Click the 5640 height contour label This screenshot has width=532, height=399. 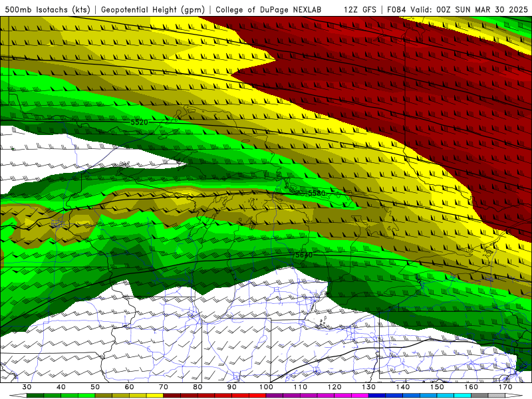click(x=304, y=255)
